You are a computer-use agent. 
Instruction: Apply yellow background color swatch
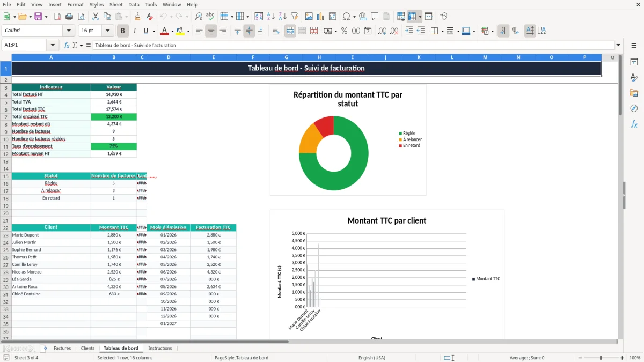tap(181, 31)
